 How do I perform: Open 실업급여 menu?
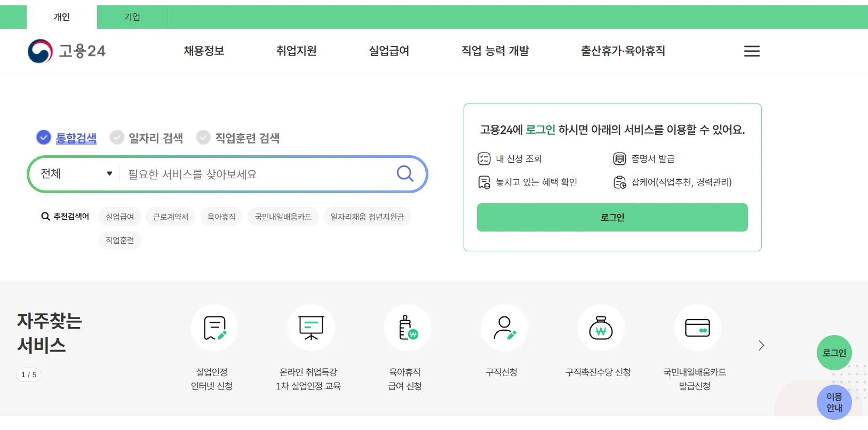tap(389, 51)
